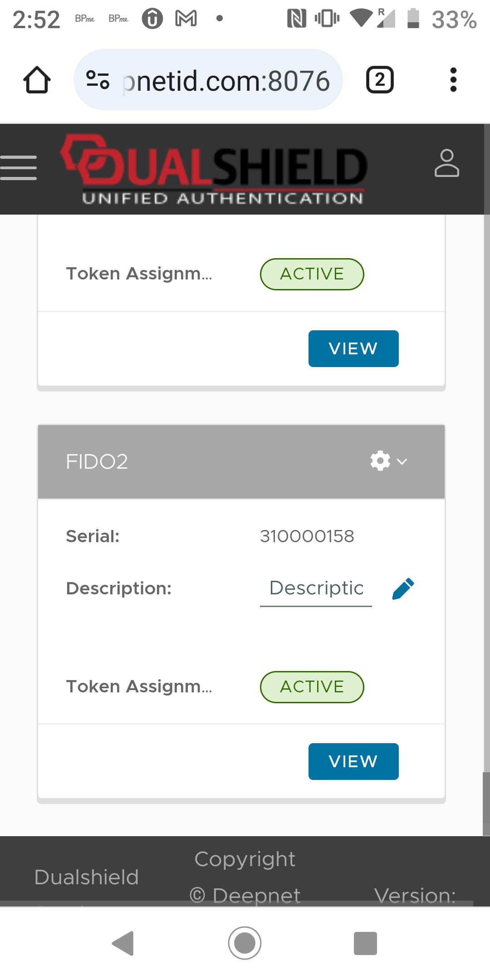Expand the FIDO2 settings chevron
The image size is (490, 980).
click(x=402, y=461)
